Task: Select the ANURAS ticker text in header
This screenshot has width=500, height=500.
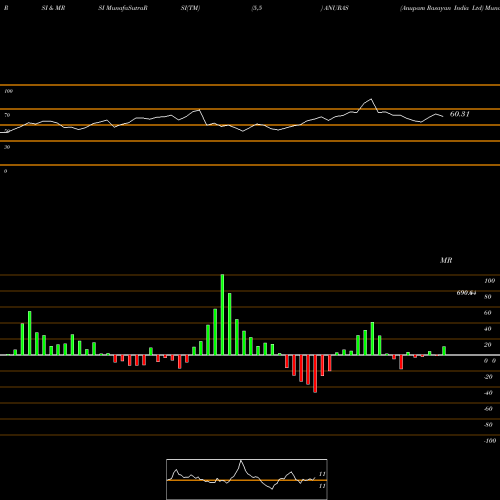Action: coord(336,8)
